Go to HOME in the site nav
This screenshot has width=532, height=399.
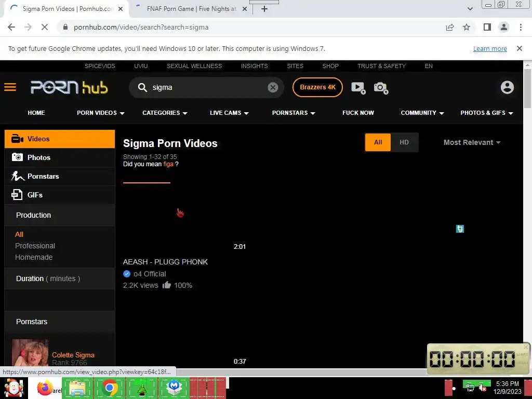coord(36,113)
